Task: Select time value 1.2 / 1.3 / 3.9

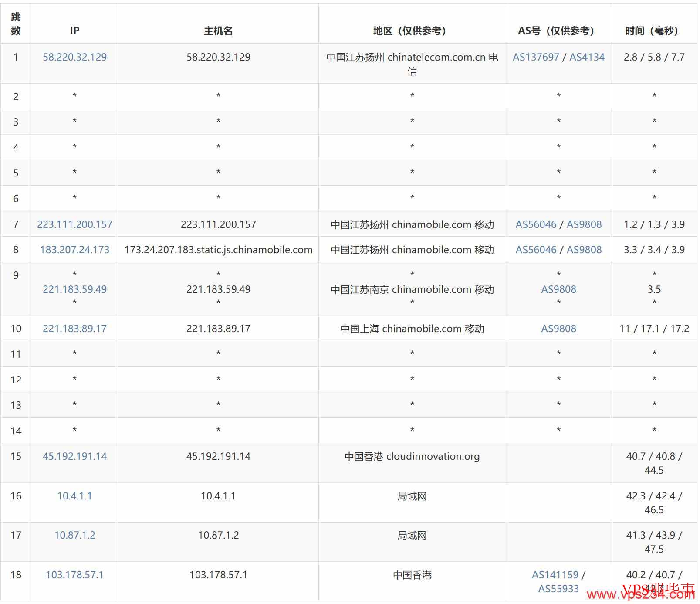Action: [x=654, y=224]
